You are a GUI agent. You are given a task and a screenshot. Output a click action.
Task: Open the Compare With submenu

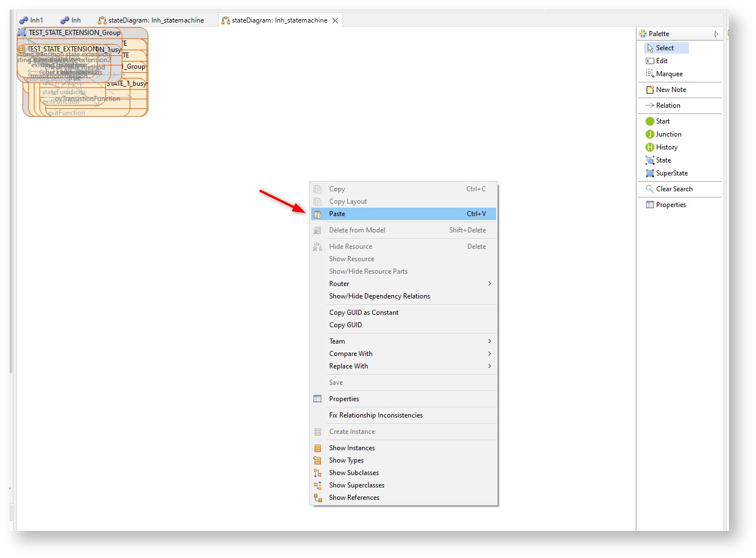489,354
